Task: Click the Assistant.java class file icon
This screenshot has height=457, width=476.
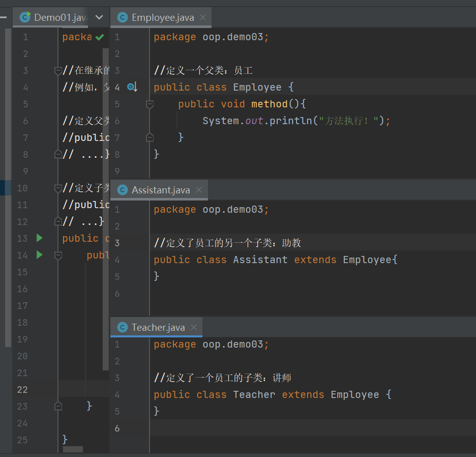Action: coord(123,190)
